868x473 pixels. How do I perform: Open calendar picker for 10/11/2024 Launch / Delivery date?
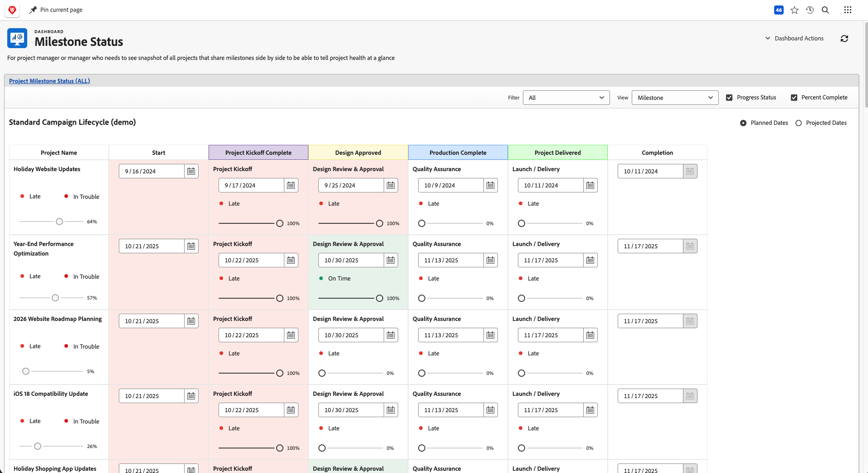(x=590, y=185)
